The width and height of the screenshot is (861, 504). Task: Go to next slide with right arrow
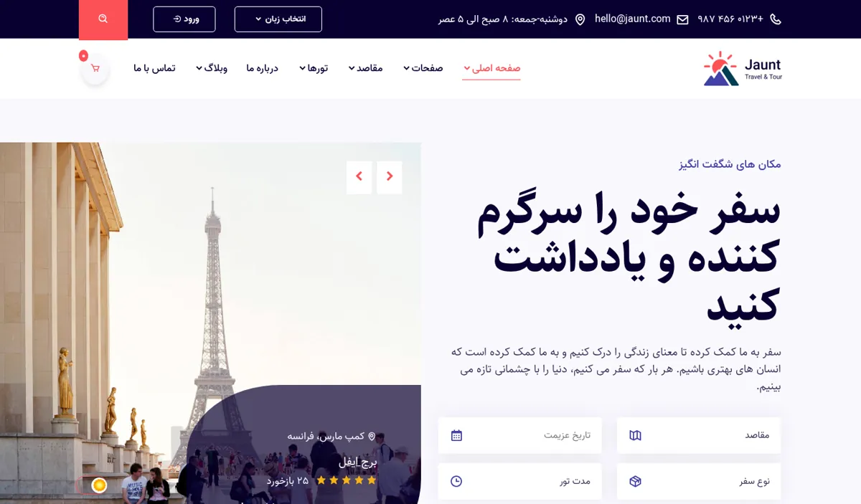pos(390,177)
